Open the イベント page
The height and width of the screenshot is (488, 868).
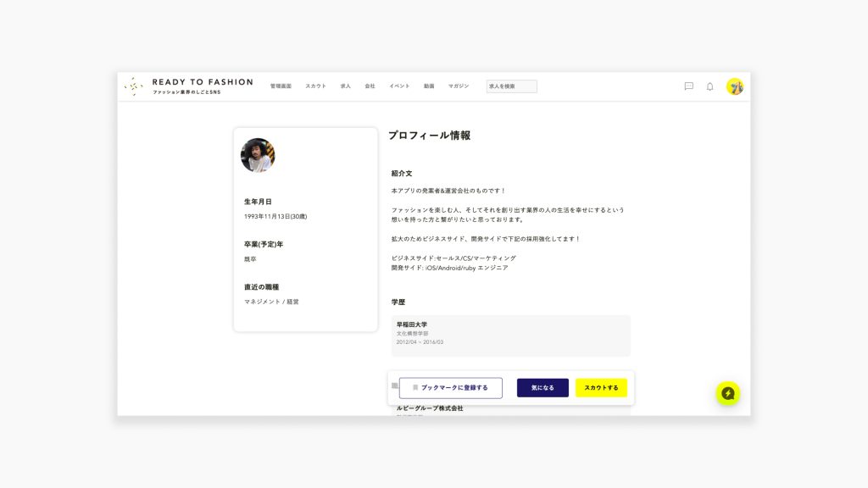click(x=399, y=86)
